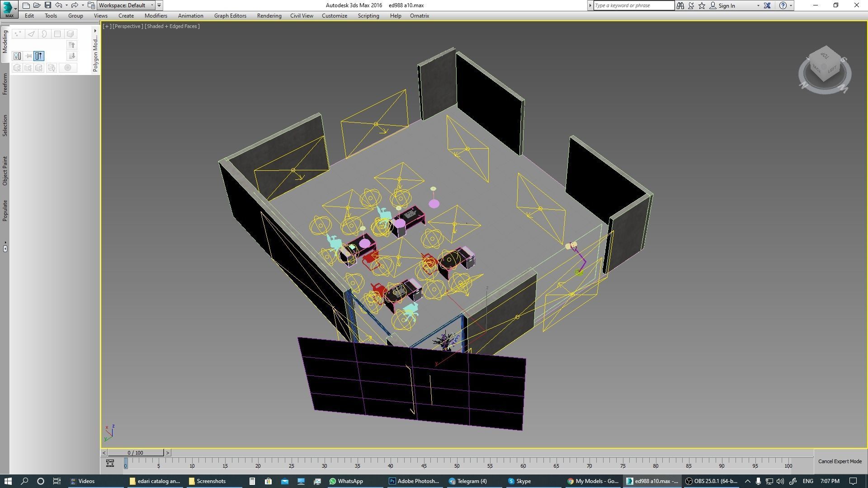This screenshot has width=868, height=488.
Task: Click the Redo arrow icon
Action: point(75,5)
